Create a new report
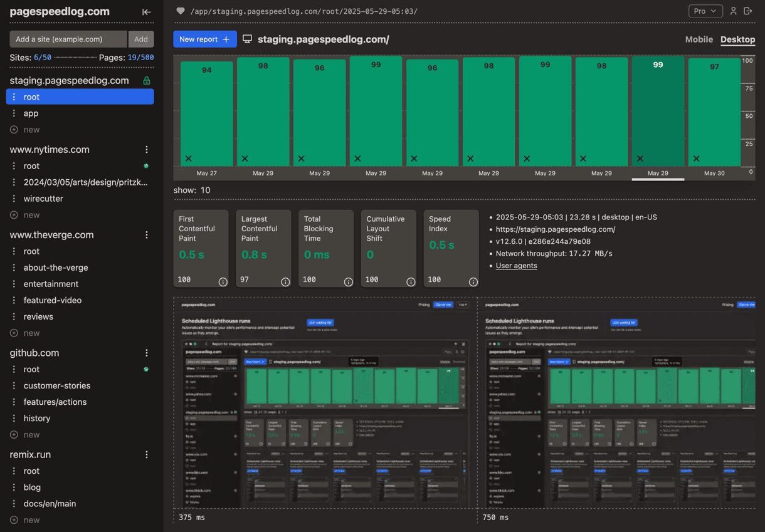This screenshot has width=765, height=532. [204, 39]
